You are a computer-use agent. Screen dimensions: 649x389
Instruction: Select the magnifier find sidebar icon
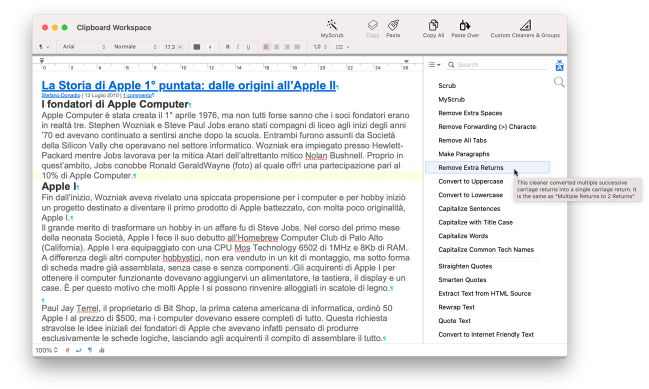559,82
